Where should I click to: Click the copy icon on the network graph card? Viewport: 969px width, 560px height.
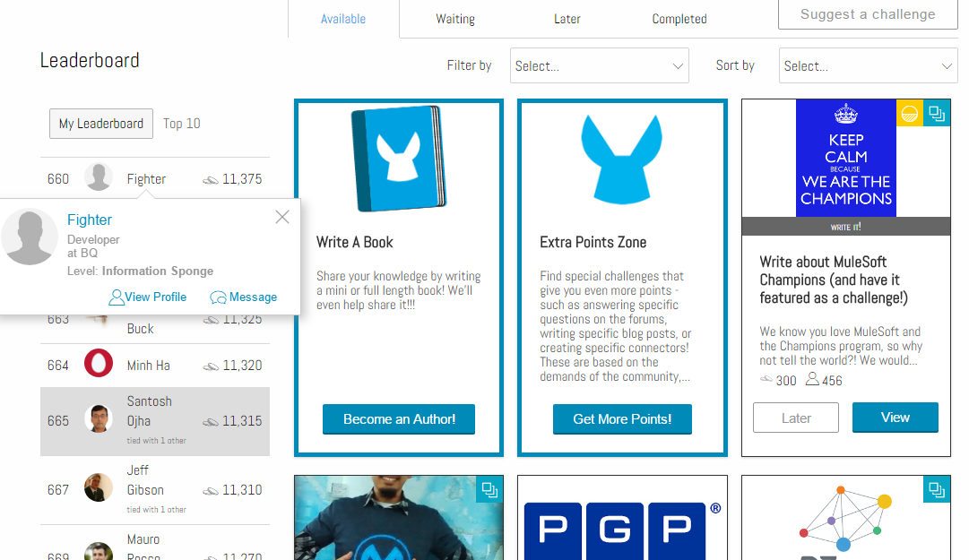(937, 489)
